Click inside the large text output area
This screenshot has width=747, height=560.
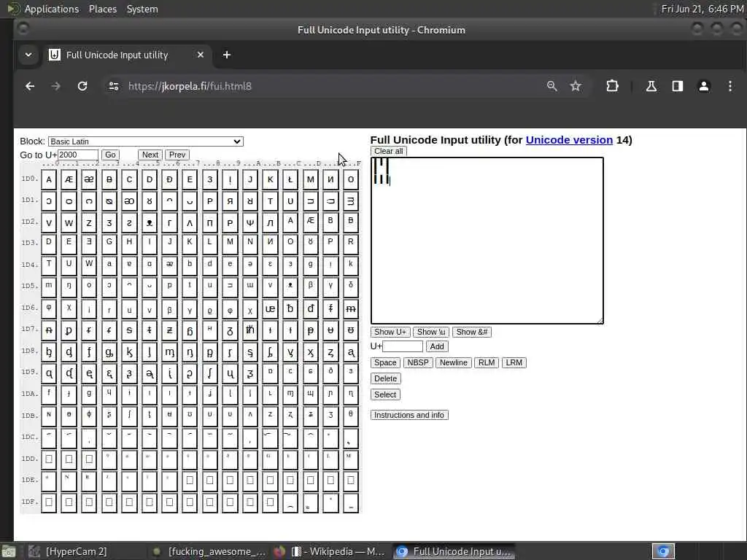(487, 241)
